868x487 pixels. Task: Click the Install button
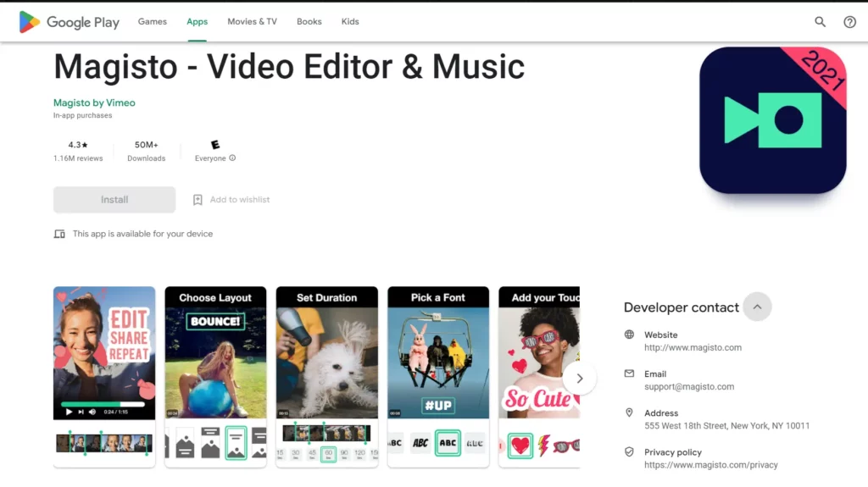click(x=114, y=200)
